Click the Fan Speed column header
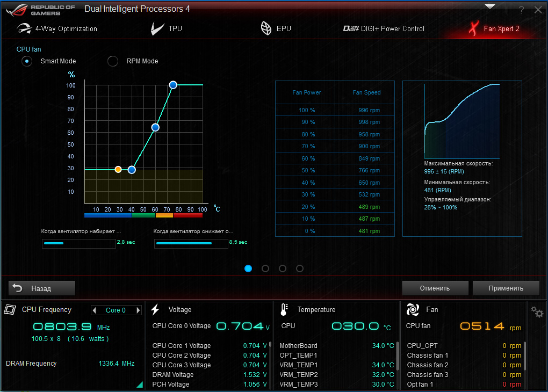The height and width of the screenshot is (392, 548). (x=366, y=92)
